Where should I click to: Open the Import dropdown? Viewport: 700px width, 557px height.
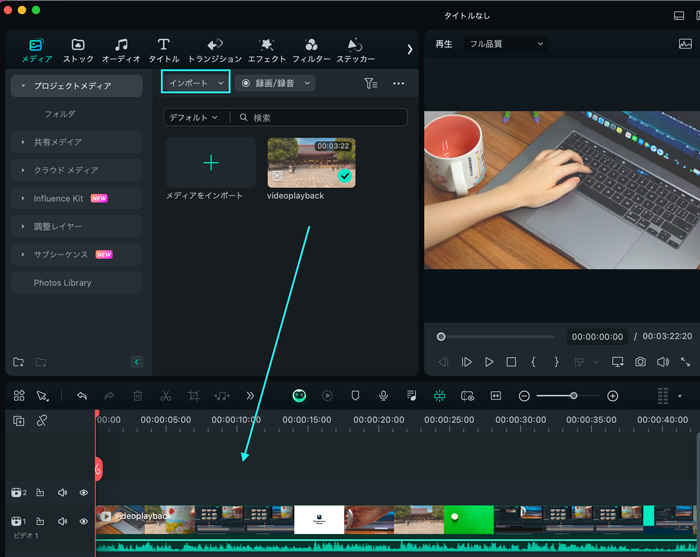pos(196,83)
